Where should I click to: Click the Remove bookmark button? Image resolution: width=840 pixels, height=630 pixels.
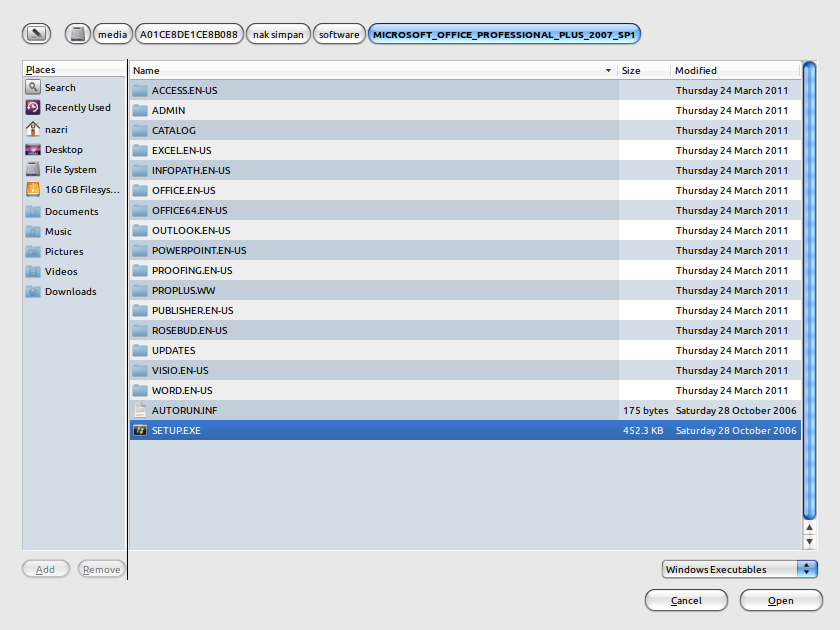[x=102, y=569]
